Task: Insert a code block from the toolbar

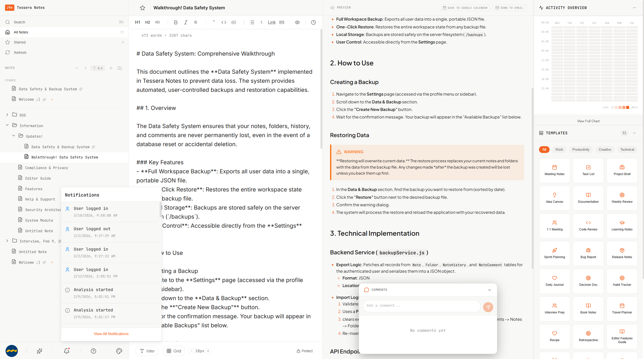Action: (x=224, y=22)
